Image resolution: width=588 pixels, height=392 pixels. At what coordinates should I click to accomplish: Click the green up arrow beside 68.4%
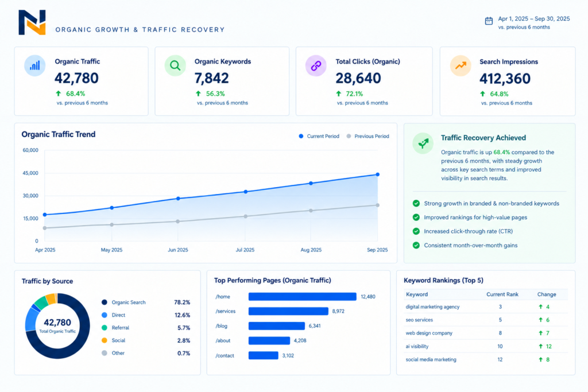click(x=59, y=94)
